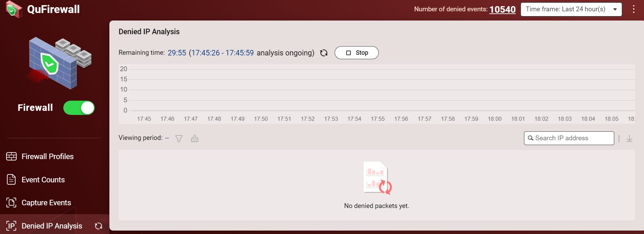
Task: Stop the ongoing analysis
Action: pyautogui.click(x=357, y=53)
